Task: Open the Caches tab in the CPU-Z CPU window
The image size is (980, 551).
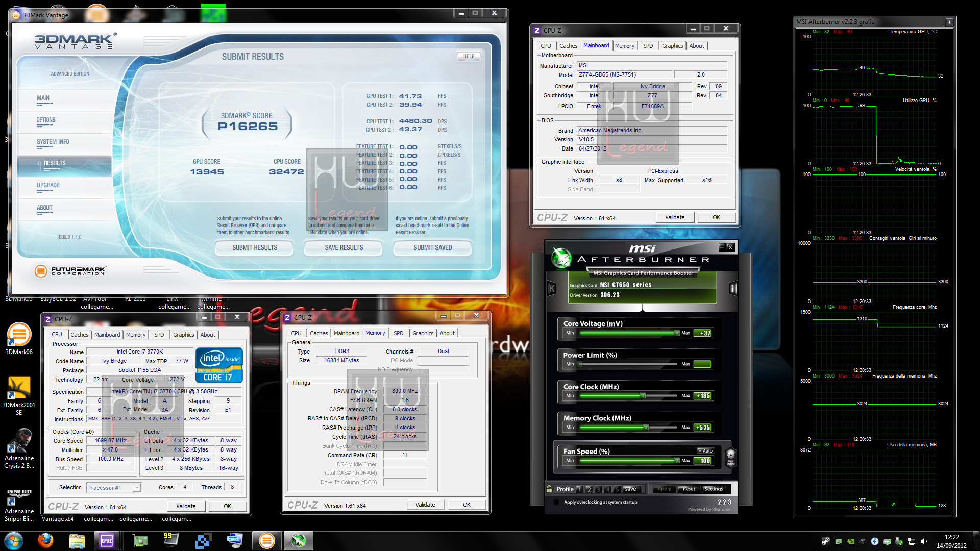Action: [79, 335]
